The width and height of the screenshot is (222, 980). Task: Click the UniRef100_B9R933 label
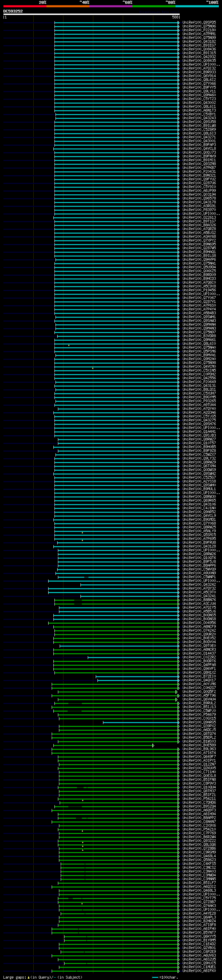click(199, 72)
